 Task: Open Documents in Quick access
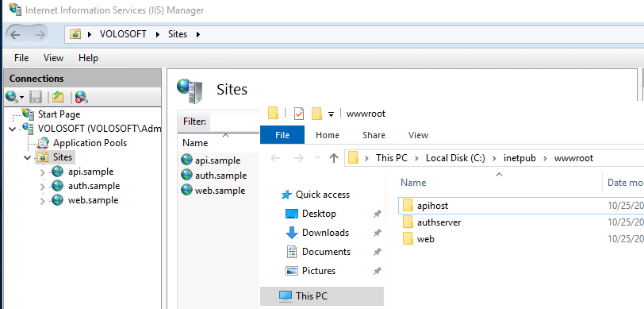326,251
